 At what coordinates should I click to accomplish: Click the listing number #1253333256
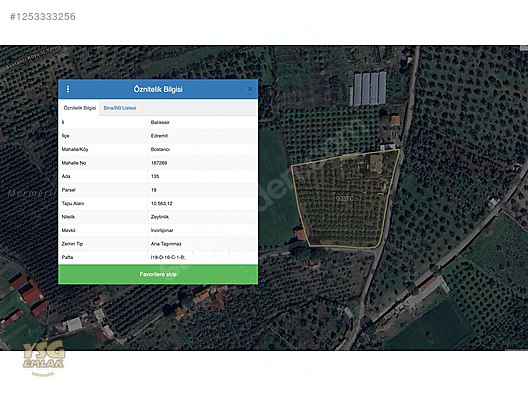click(x=43, y=16)
